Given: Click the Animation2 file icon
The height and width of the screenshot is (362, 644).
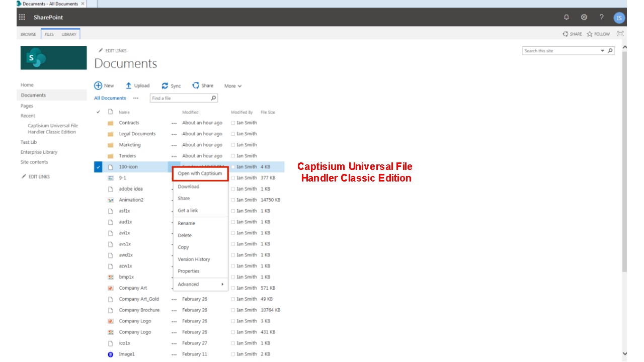Looking at the screenshot, I should click(110, 200).
